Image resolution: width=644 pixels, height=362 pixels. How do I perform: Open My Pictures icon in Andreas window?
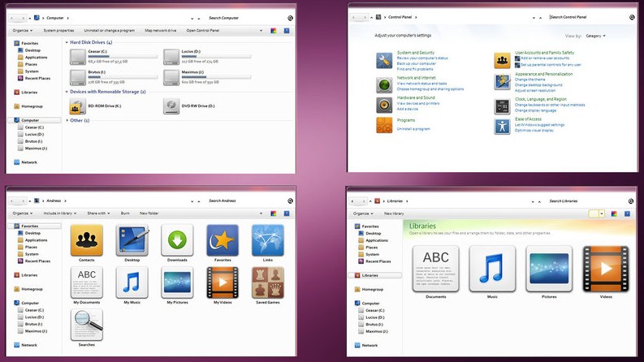(177, 282)
